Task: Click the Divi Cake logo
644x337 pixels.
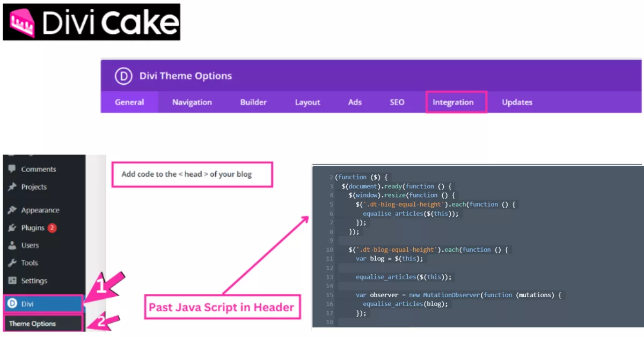Action: point(91,22)
